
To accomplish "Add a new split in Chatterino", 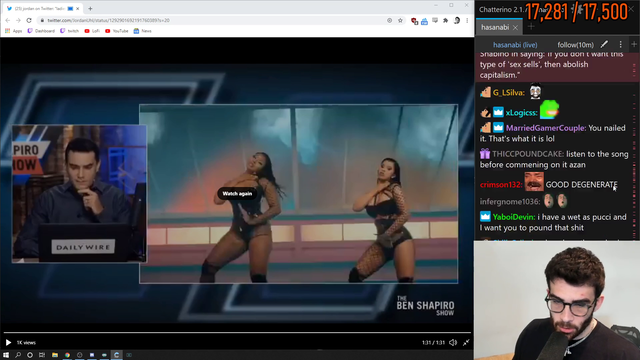I will [634, 44].
